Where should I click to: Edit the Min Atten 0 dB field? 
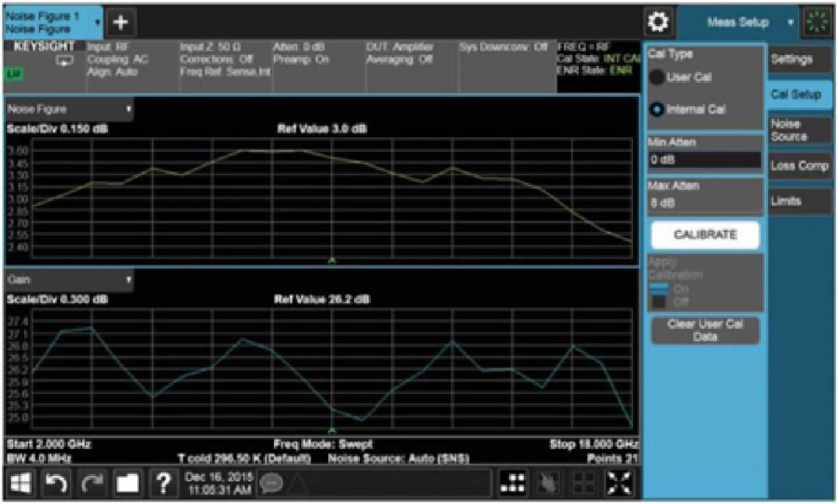click(x=705, y=160)
